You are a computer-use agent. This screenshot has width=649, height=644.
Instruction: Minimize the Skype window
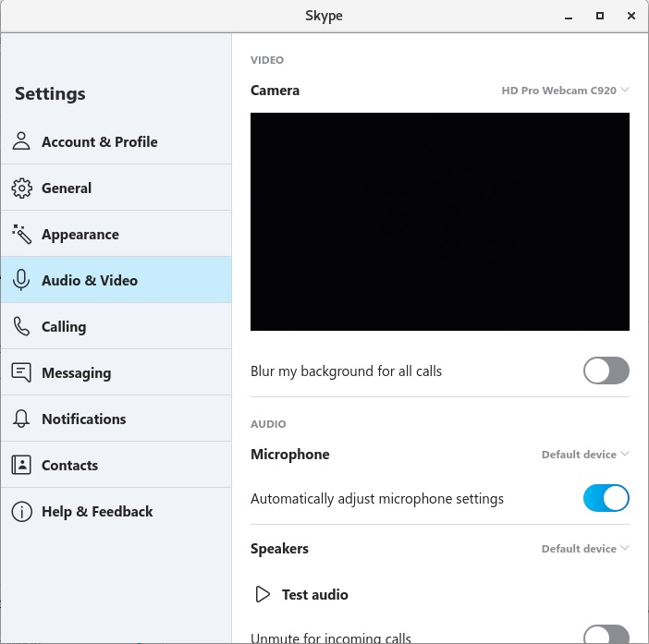(569, 17)
